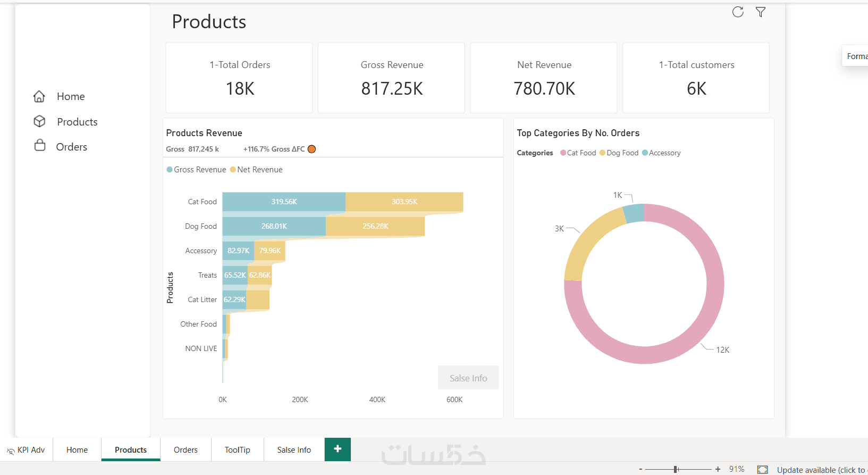Click the zoom in plus icon
This screenshot has height=475, width=868.
(718, 469)
